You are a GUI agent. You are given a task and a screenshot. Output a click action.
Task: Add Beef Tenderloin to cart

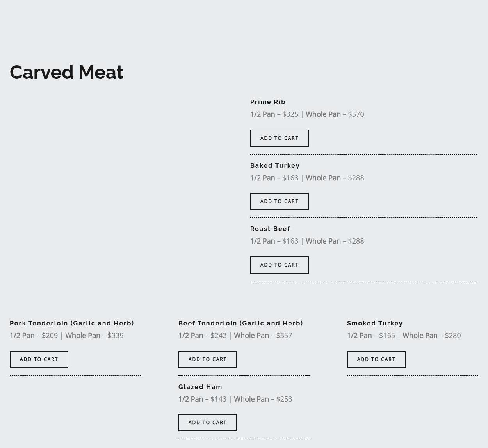point(207,359)
